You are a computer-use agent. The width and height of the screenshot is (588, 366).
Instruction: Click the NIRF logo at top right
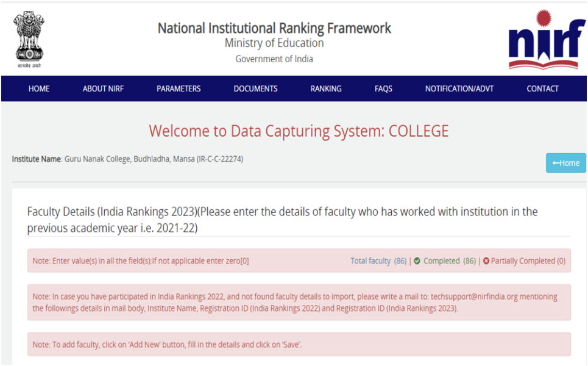(547, 39)
